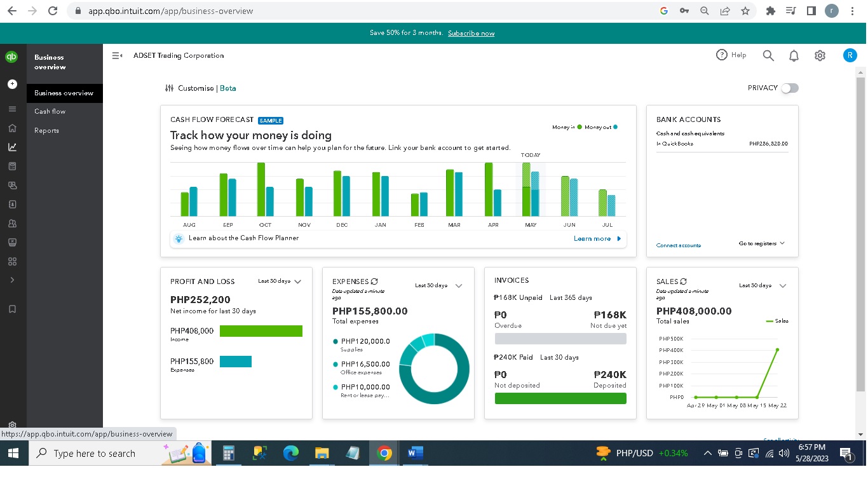This screenshot has height=488, width=868.
Task: Click the ₱168K Unpaid invoices label
Action: pyautogui.click(x=518, y=297)
